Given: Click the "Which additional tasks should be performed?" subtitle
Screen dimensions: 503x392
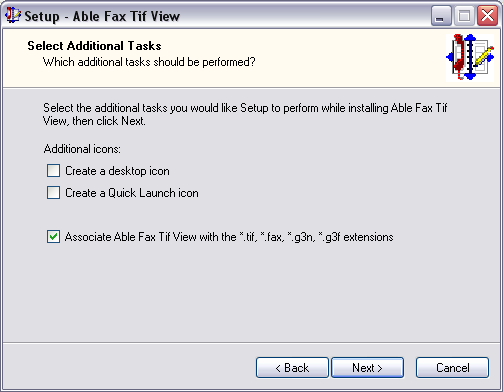Looking at the screenshot, I should point(149,62).
